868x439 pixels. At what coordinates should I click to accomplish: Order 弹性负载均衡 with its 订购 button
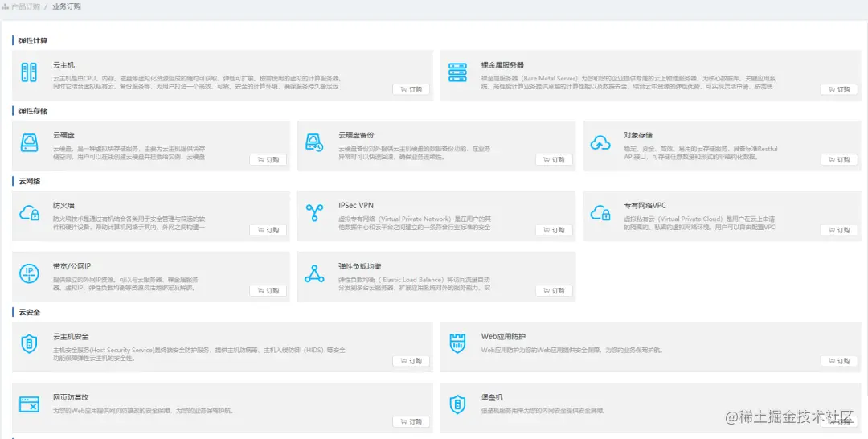click(554, 291)
